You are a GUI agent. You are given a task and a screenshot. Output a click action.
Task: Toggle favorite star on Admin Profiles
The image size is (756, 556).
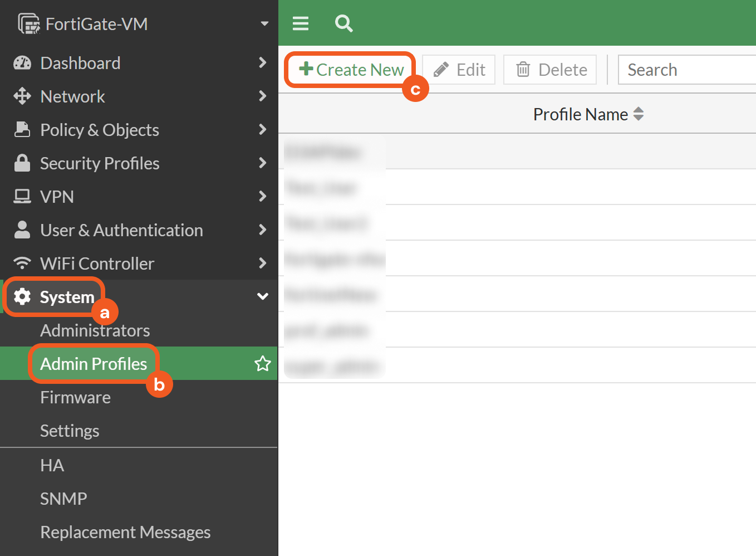point(262,364)
